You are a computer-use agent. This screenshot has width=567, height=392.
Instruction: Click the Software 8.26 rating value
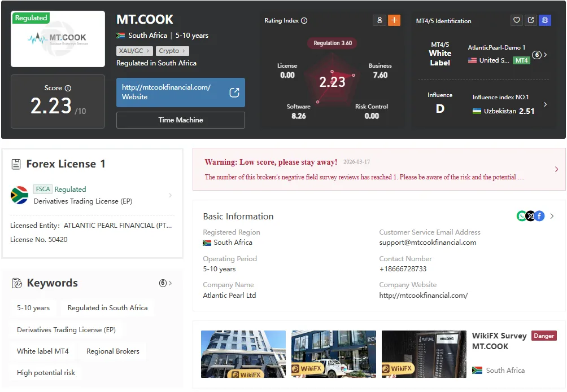(299, 116)
